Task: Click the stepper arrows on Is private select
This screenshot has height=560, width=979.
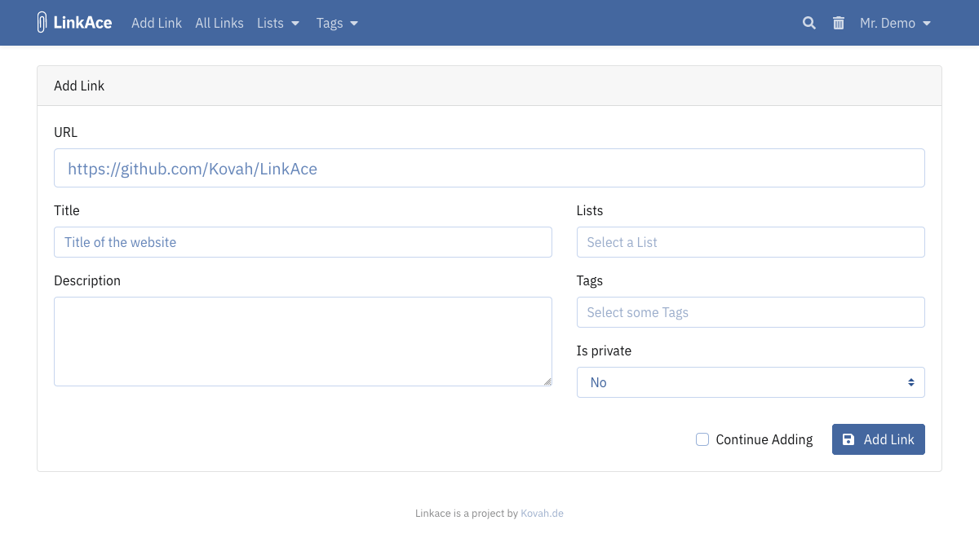Action: click(x=911, y=381)
